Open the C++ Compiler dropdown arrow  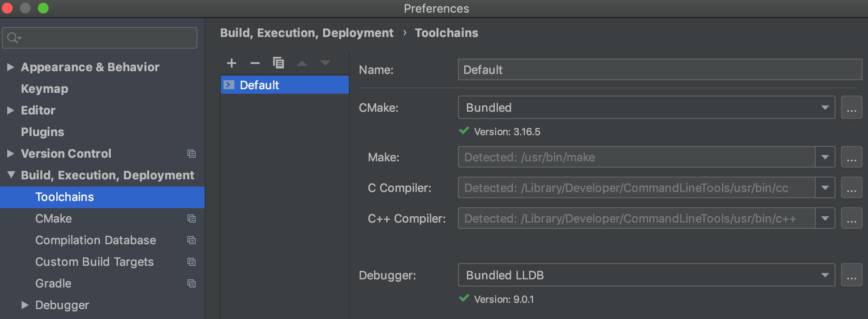coord(825,219)
